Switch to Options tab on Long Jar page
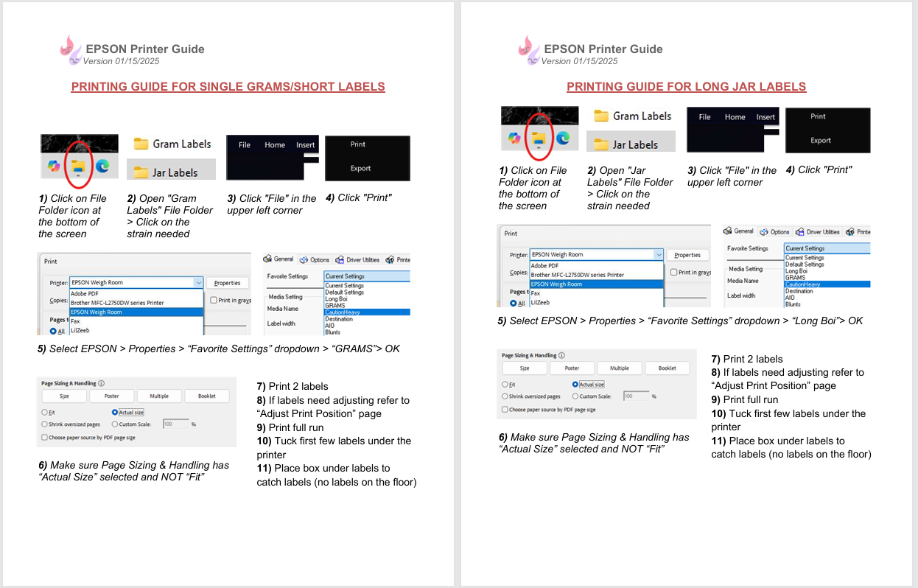918x588 pixels. click(774, 231)
